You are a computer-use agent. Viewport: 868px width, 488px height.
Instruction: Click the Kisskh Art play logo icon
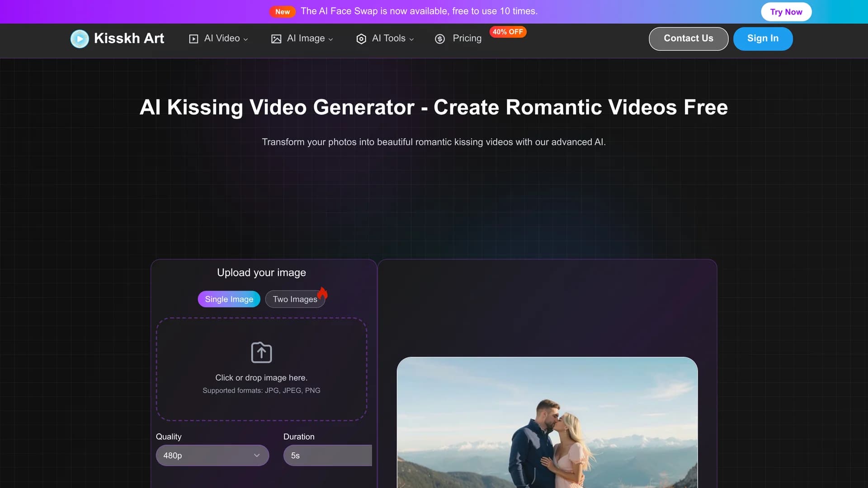(x=80, y=39)
